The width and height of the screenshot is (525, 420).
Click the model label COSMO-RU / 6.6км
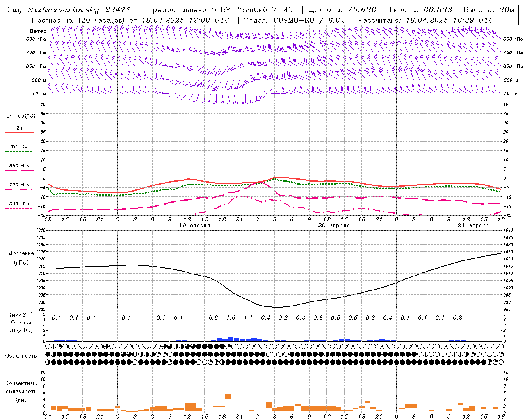(x=311, y=20)
